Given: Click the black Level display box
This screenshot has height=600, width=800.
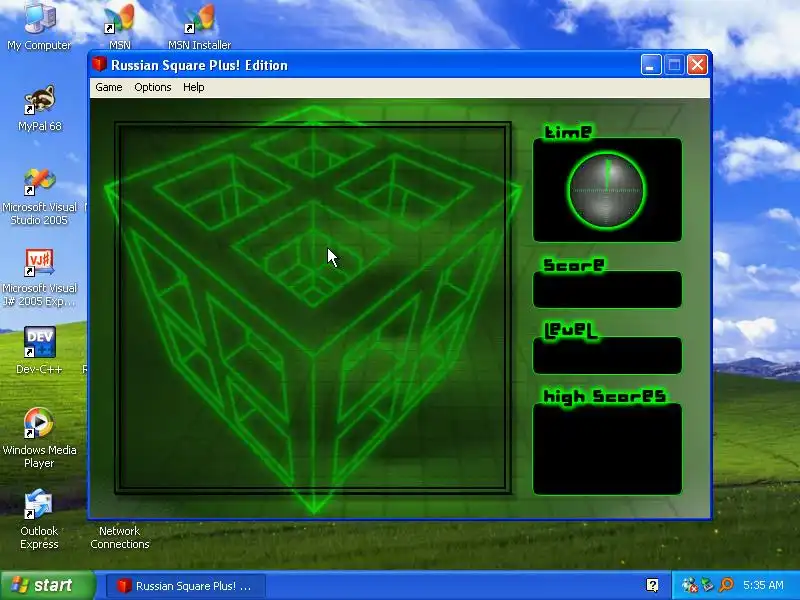Looking at the screenshot, I should tap(607, 356).
